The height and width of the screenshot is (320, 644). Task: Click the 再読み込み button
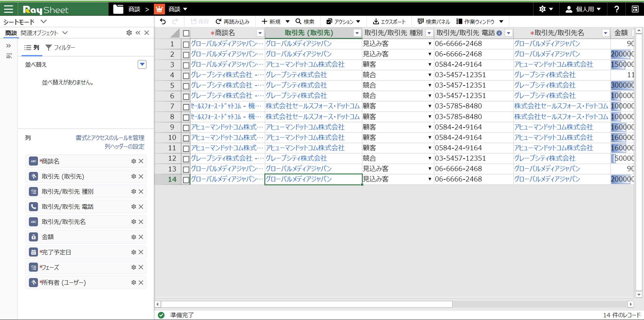(232, 21)
